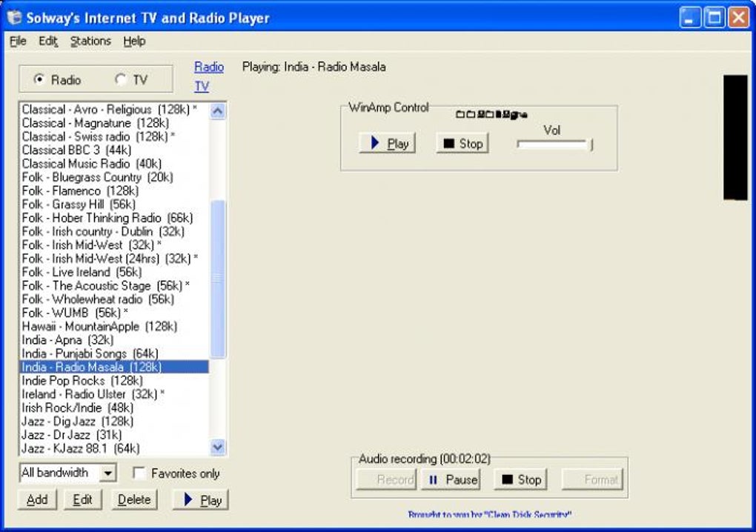Click the station list scroll up arrow
Image resolution: width=756 pixels, height=532 pixels.
[x=218, y=111]
